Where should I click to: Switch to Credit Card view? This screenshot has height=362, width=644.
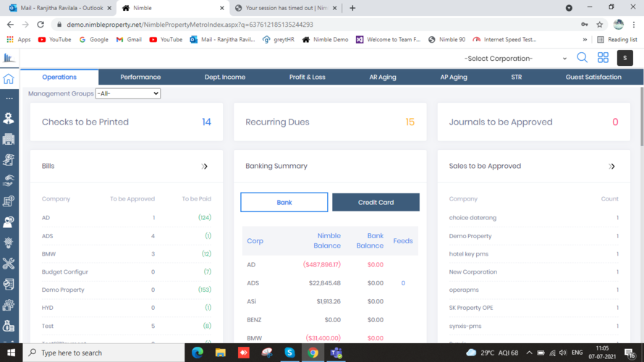[376, 202]
